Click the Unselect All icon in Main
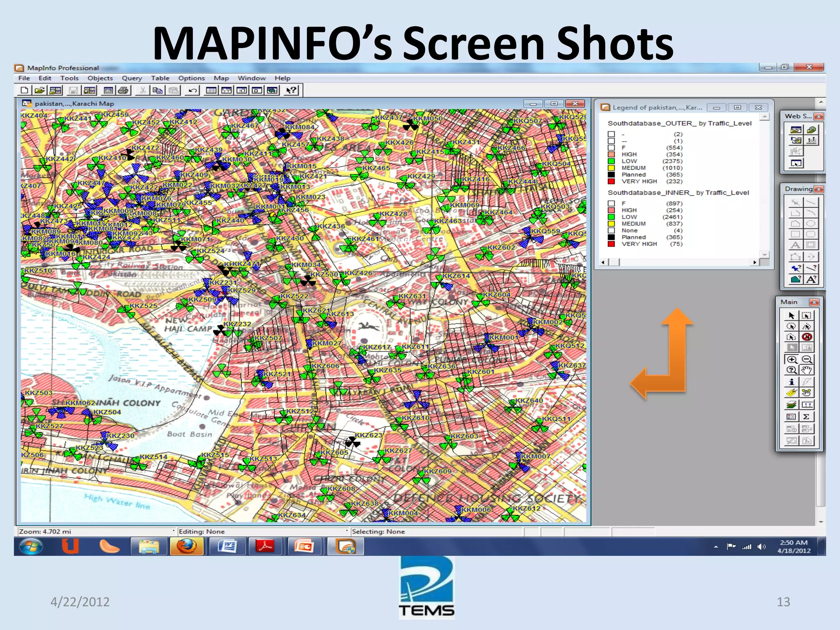The width and height of the screenshot is (840, 630). 807,337
